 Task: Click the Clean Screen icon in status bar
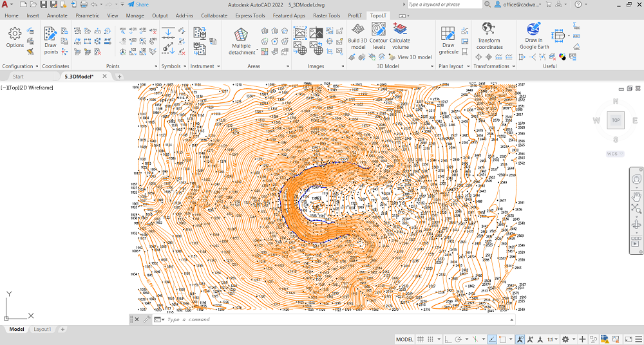click(627, 339)
